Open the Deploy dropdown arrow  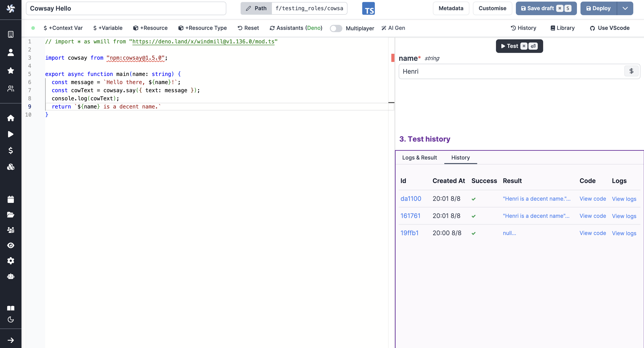coord(625,8)
